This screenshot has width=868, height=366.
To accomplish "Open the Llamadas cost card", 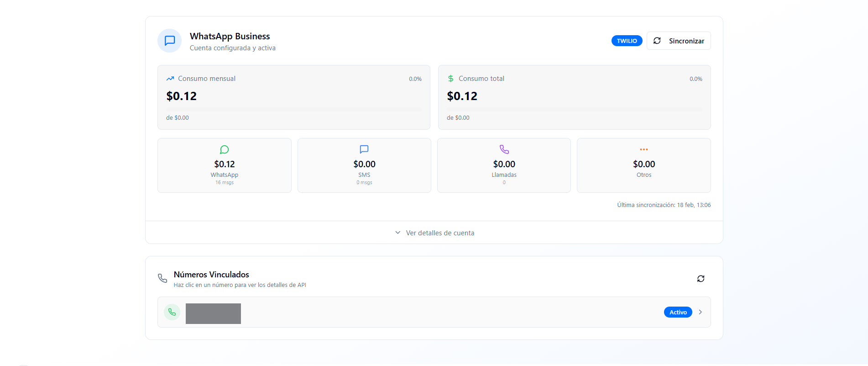I will pyautogui.click(x=504, y=165).
